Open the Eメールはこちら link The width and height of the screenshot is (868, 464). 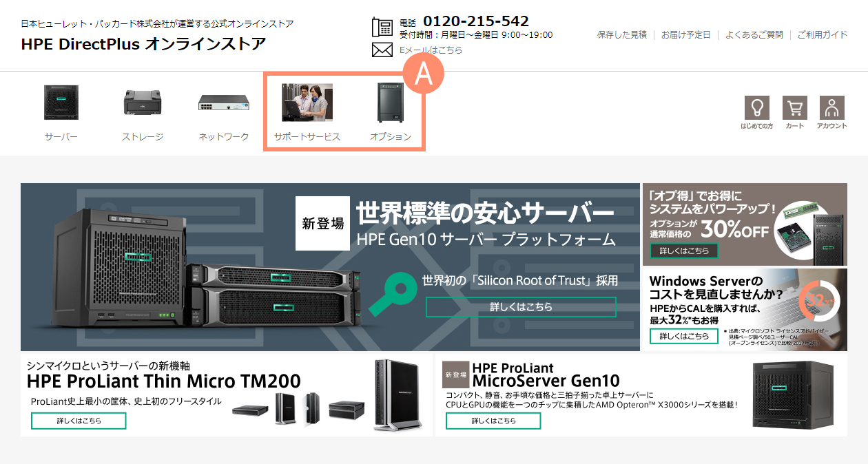click(x=431, y=50)
